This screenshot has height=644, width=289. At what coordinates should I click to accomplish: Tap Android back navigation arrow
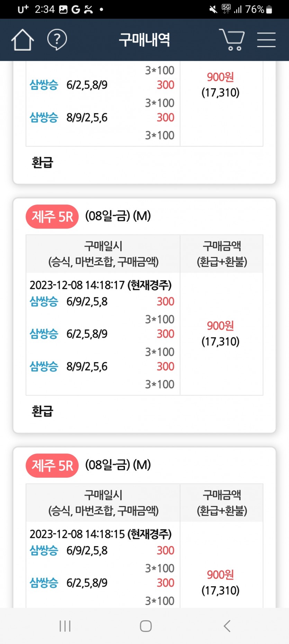pyautogui.click(x=227, y=626)
